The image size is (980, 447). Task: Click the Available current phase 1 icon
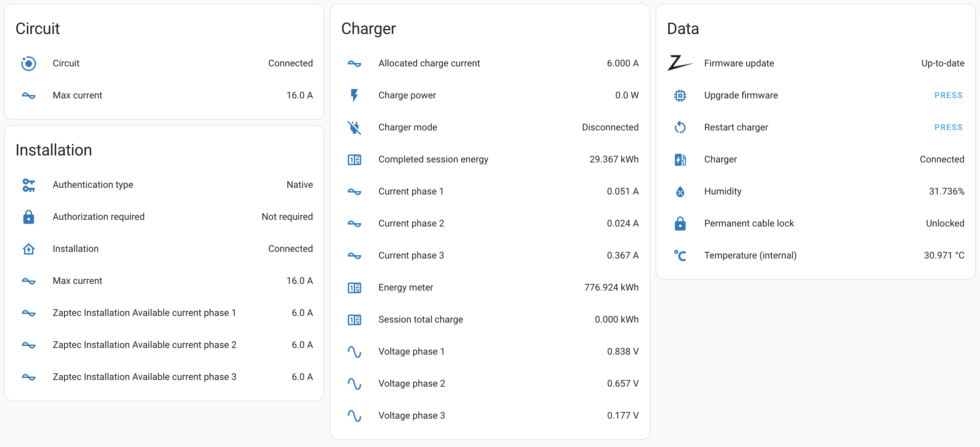(28, 313)
